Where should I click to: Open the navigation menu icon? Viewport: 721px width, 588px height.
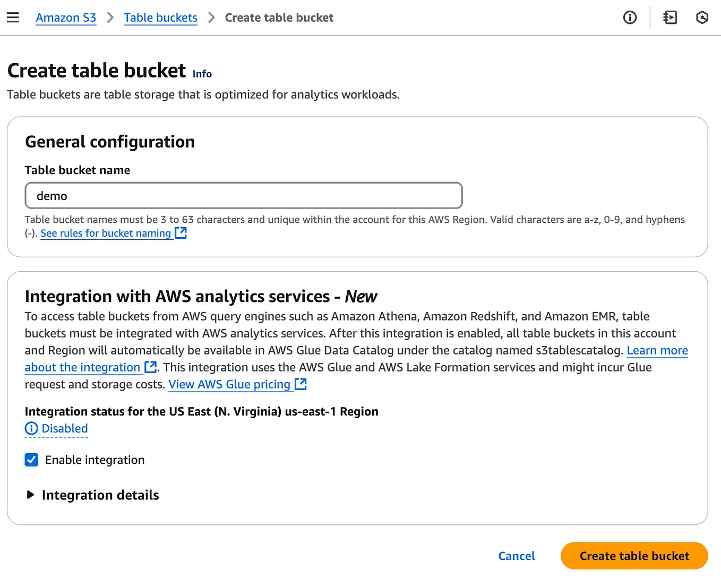click(x=13, y=17)
